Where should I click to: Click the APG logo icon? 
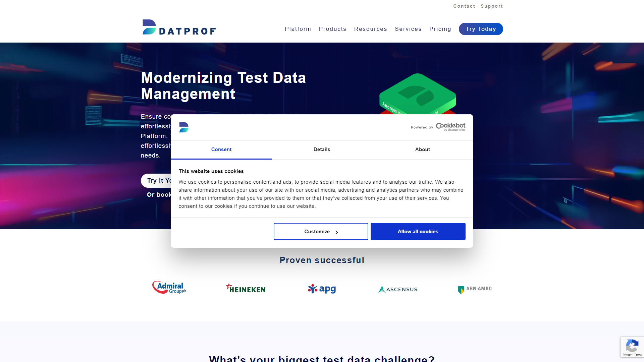click(322, 289)
